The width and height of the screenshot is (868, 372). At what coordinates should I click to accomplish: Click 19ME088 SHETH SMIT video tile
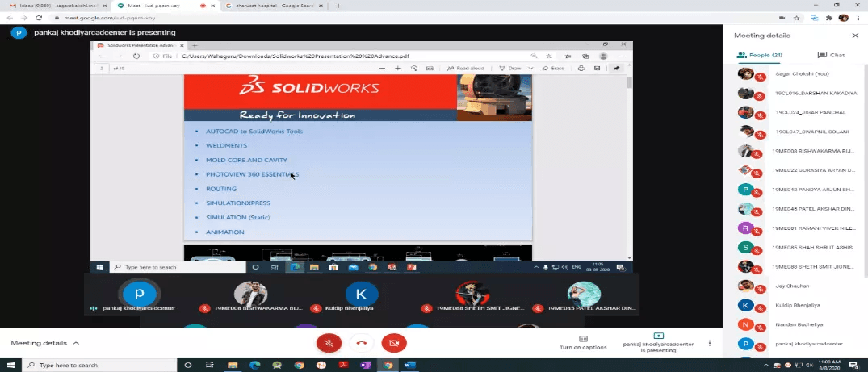472,295
